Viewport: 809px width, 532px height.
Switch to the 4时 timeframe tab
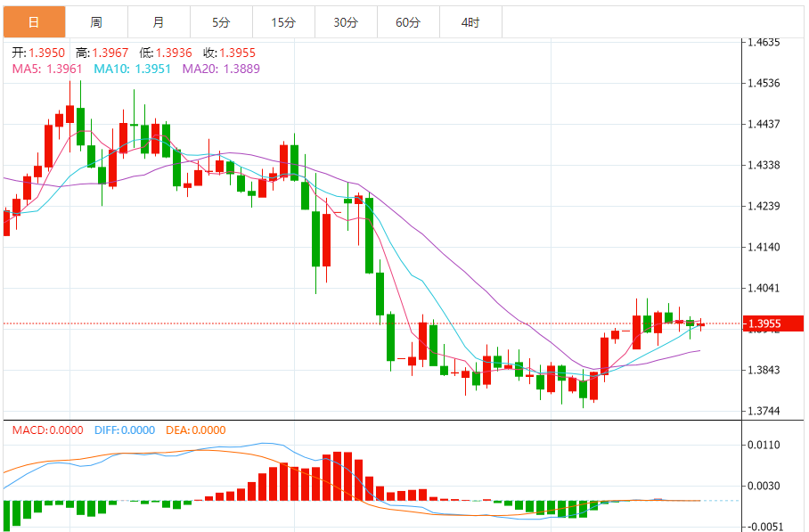471,22
